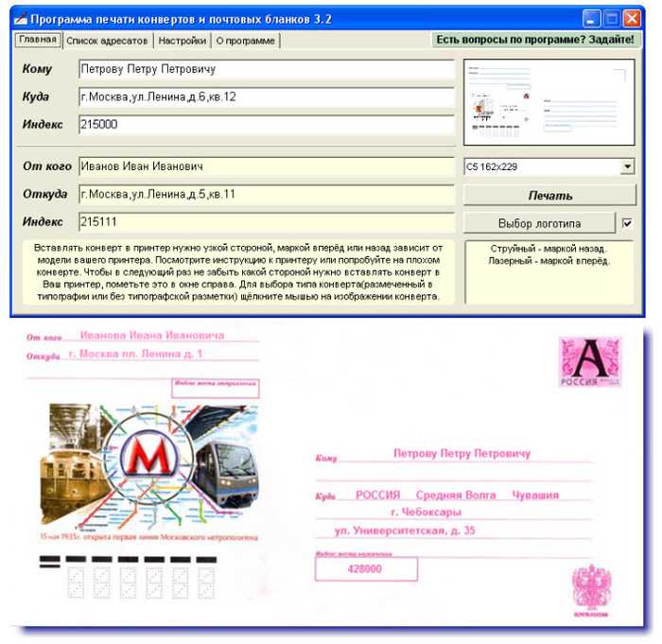Click the Куда destination address field
The image size is (662, 644).
(267, 97)
